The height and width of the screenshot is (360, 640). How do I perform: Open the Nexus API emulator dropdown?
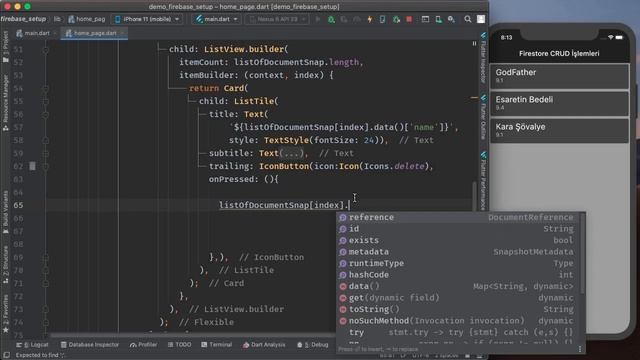(277, 19)
